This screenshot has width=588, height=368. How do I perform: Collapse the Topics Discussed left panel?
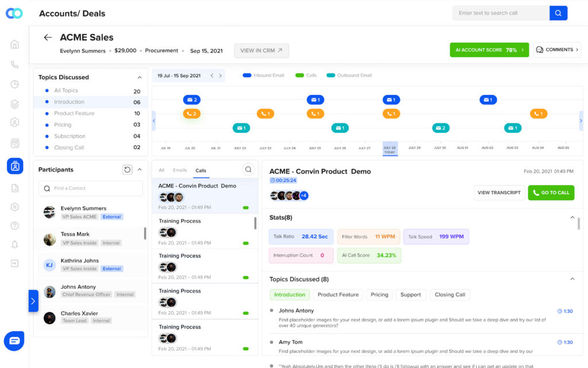[139, 77]
